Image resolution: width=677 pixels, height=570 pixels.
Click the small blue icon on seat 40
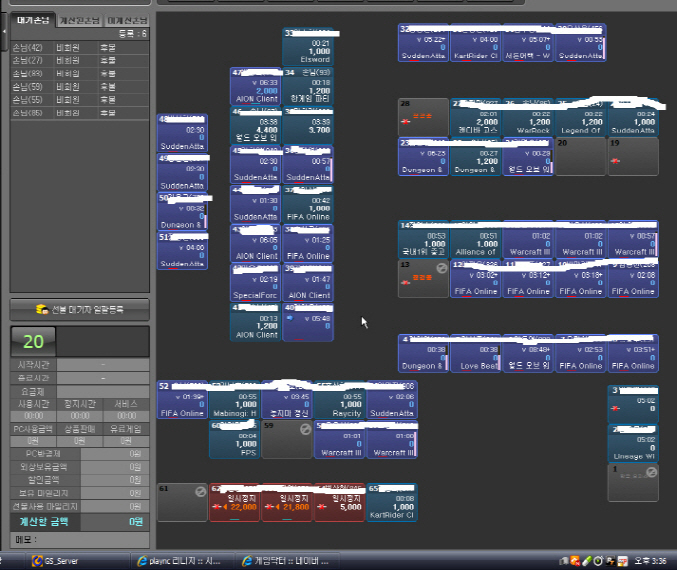click(290, 318)
